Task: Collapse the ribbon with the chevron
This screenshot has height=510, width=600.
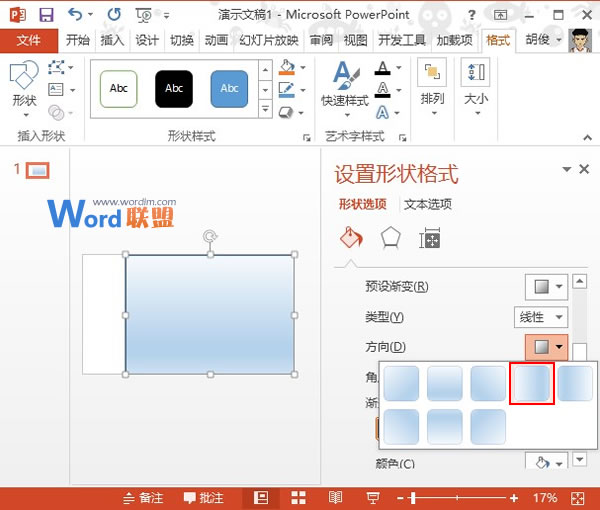Action: pos(587,137)
